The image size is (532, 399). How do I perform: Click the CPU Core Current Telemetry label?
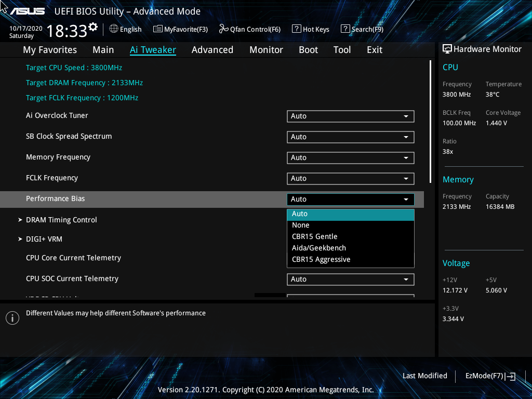pyautogui.click(x=73, y=258)
